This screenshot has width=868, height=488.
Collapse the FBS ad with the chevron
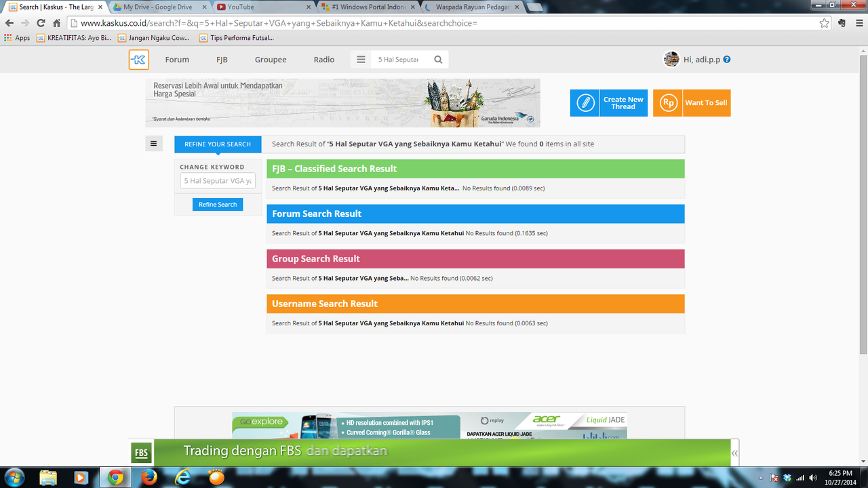734,453
